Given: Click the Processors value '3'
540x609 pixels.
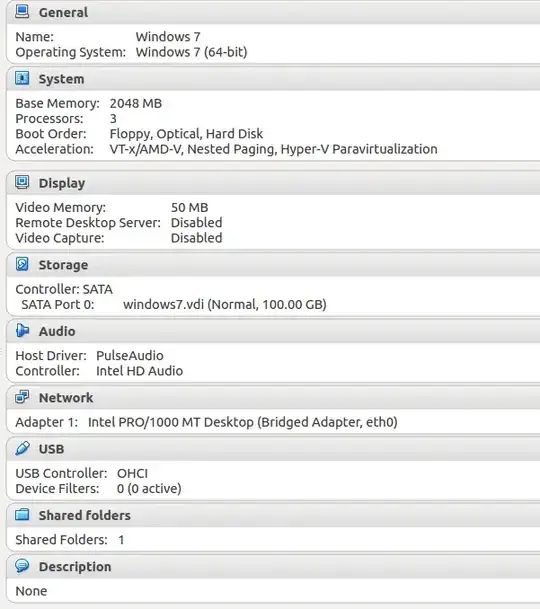Looking at the screenshot, I should pyautogui.click(x=113, y=118).
